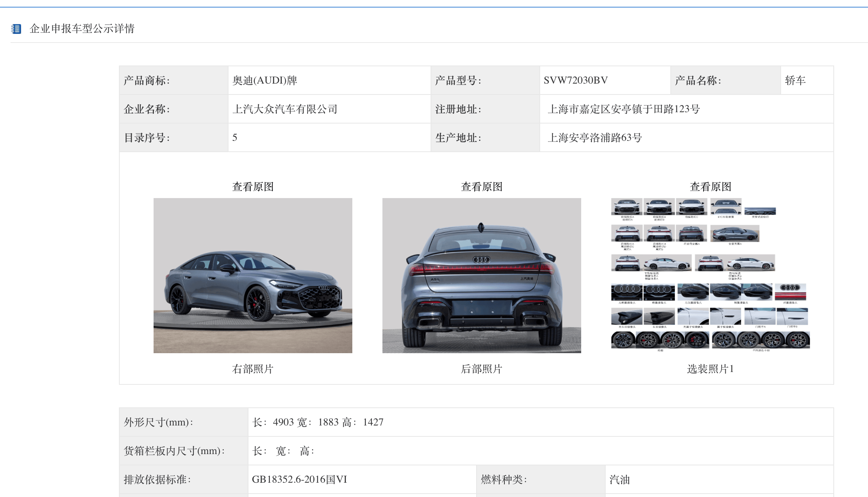Image resolution: width=868 pixels, height=497 pixels.
Task: Click registered address 上海市嘉定区安亭镇于田路123号
Action: tap(623, 109)
